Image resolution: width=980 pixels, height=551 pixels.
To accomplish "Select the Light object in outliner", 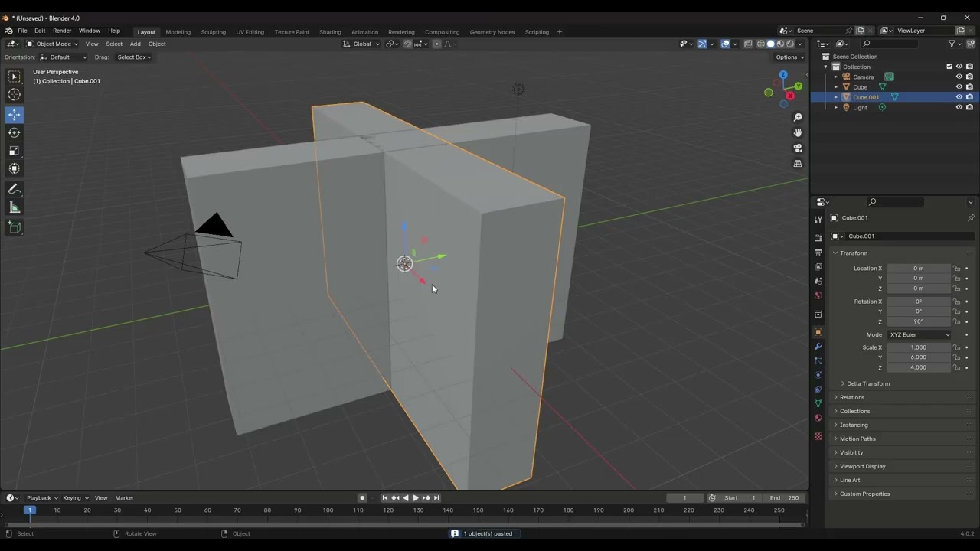I will click(x=860, y=108).
